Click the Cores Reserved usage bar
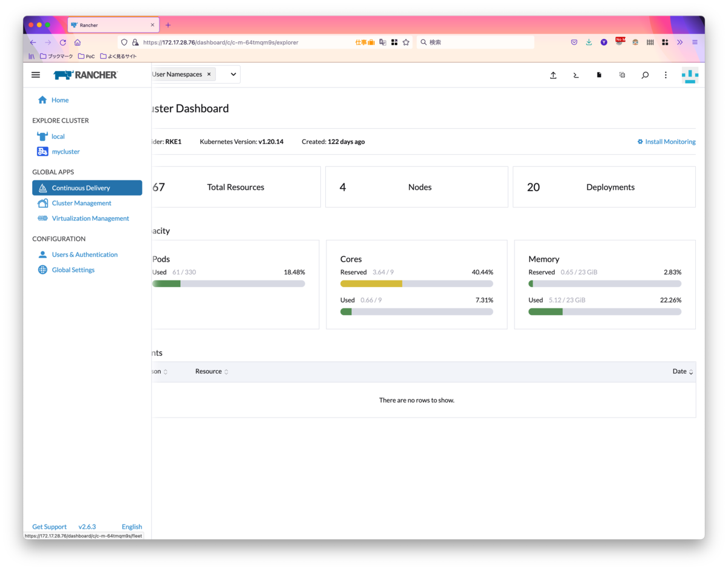The image size is (728, 570). point(416,283)
